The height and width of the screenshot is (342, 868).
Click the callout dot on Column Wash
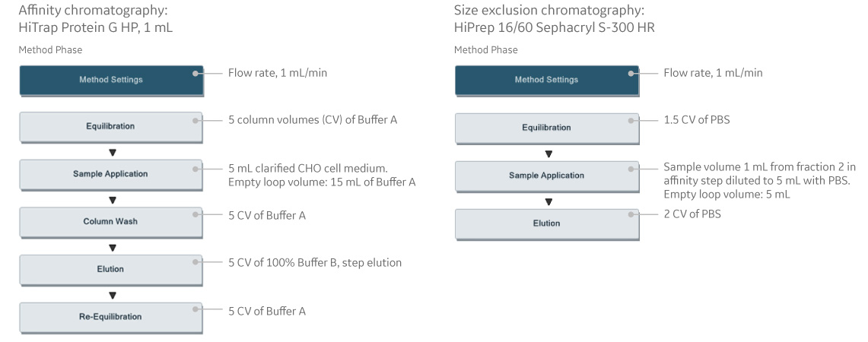[x=196, y=215]
